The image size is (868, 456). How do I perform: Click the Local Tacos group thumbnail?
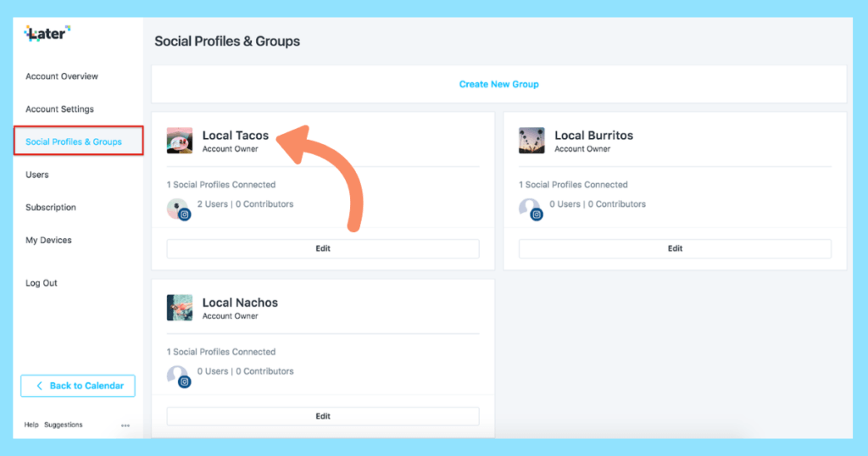point(180,141)
